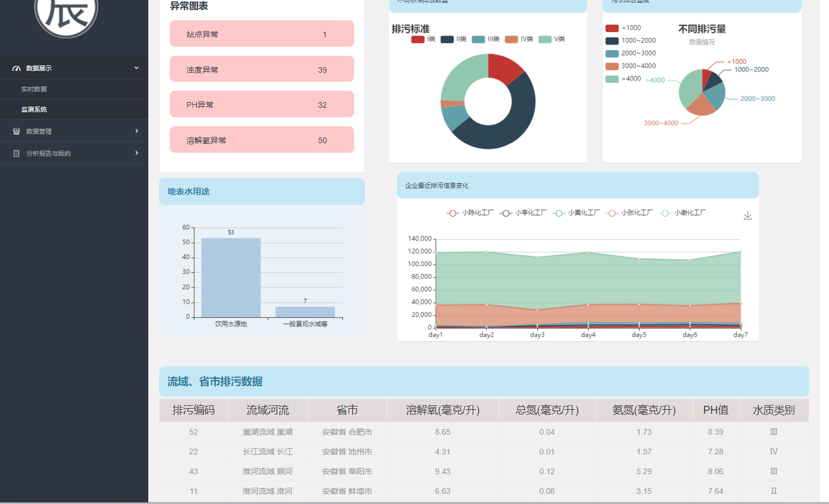829x504 pixels.
Task: Toggle the III类 legend series
Action: pos(486,39)
